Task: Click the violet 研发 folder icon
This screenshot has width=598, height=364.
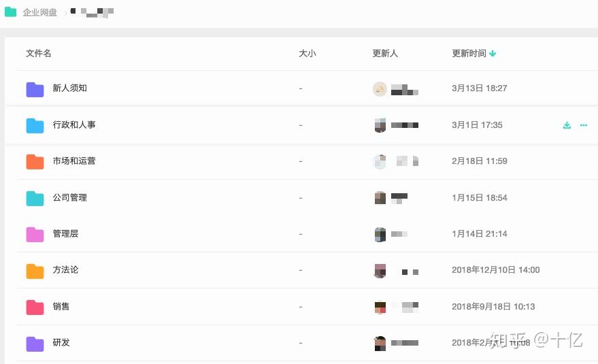Action: (x=35, y=343)
